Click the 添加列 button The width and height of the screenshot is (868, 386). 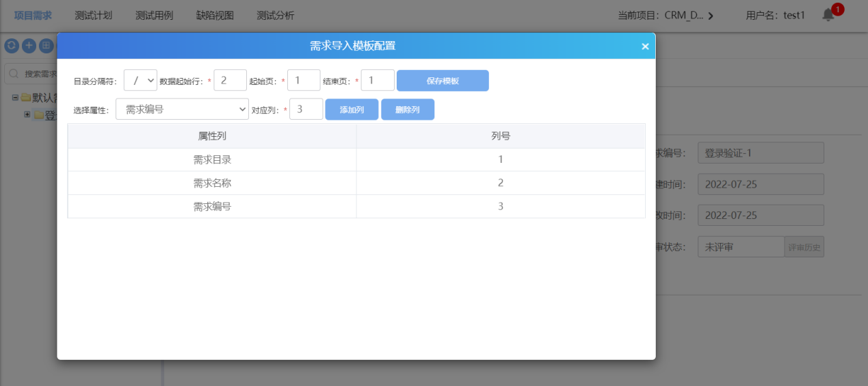[352, 110]
